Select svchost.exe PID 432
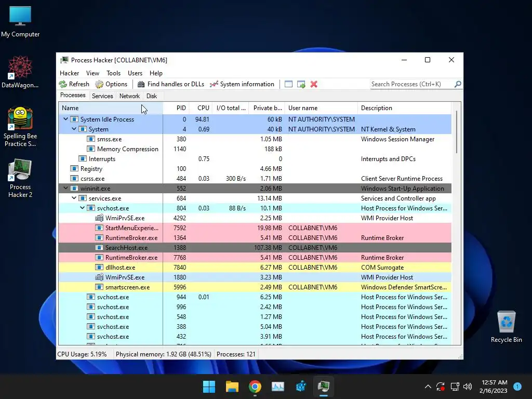This screenshot has width=532, height=399. [x=255, y=336]
